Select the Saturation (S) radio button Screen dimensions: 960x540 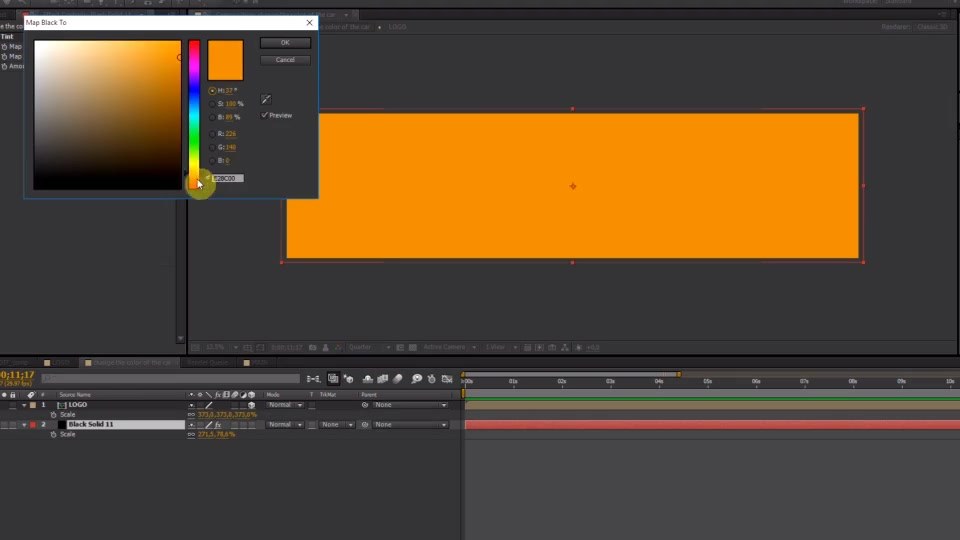(212, 104)
